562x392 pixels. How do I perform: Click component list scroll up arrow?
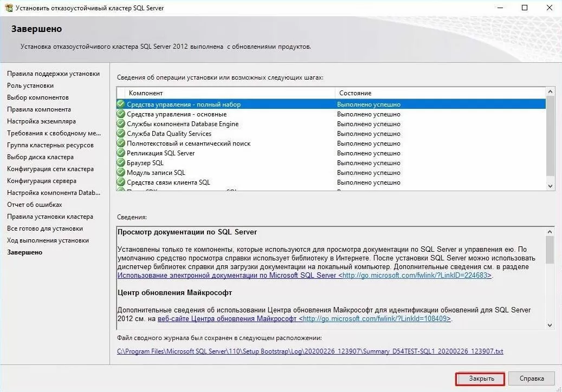tap(550, 92)
